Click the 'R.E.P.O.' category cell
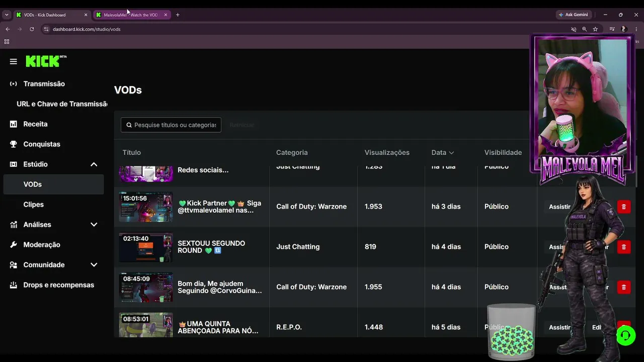Viewport: 644px width, 362px height. (289, 327)
